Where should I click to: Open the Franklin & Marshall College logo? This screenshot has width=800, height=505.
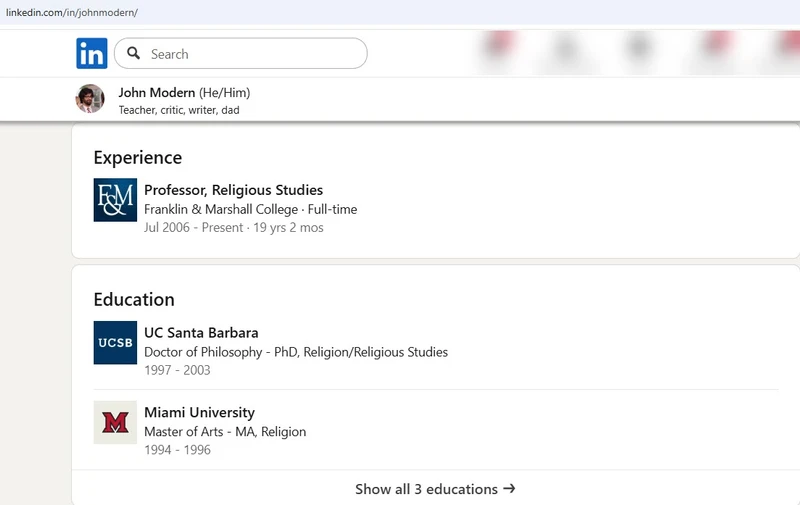pyautogui.click(x=115, y=200)
